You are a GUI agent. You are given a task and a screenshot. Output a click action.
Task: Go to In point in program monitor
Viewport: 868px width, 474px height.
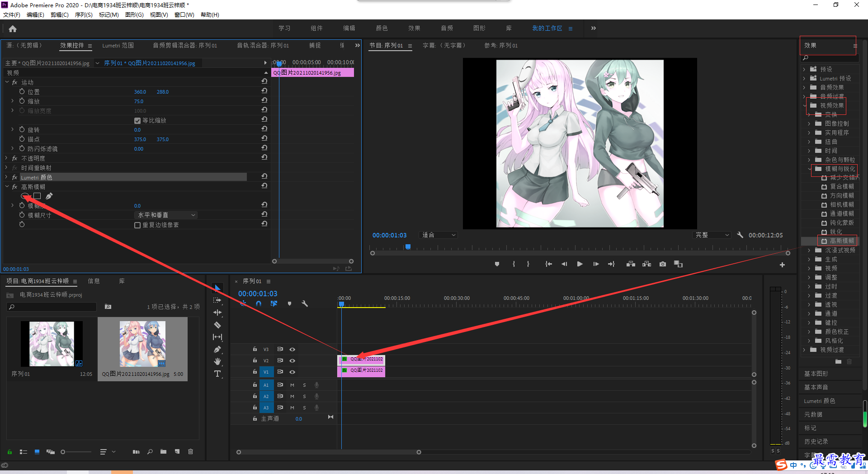548,264
